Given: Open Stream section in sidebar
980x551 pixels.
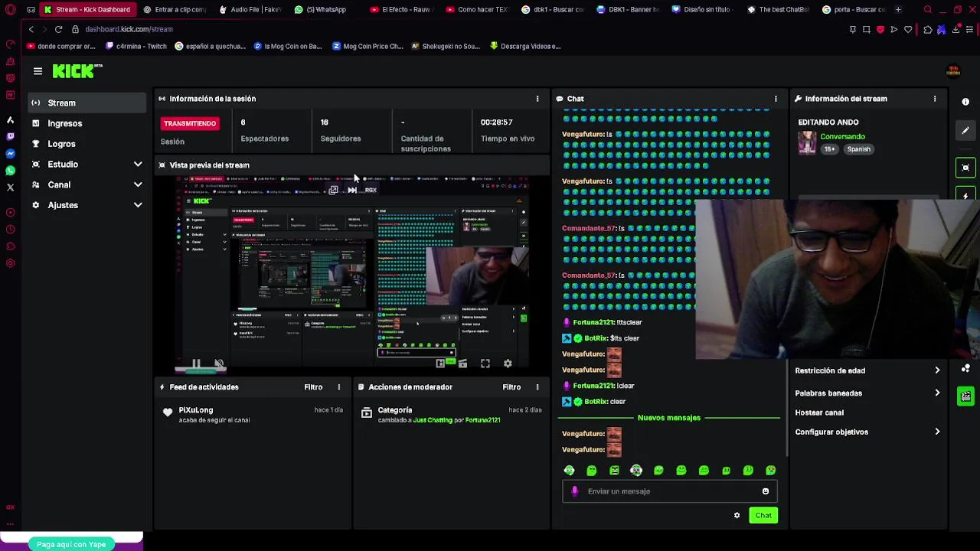Looking at the screenshot, I should (87, 103).
